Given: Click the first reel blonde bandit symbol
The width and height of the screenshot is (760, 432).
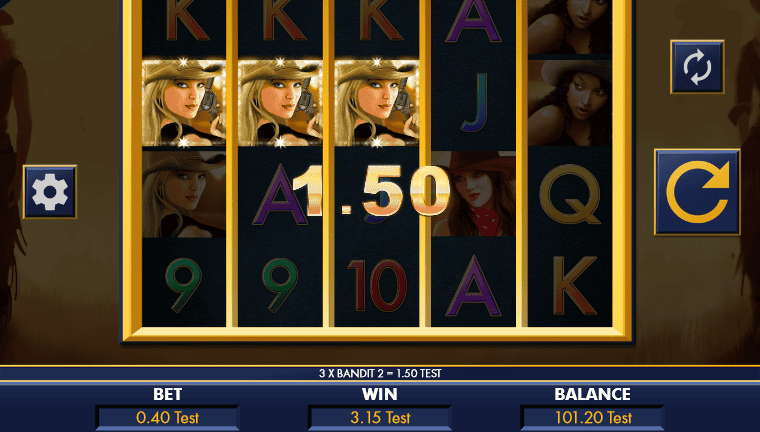Looking at the screenshot, I should pos(184,102).
